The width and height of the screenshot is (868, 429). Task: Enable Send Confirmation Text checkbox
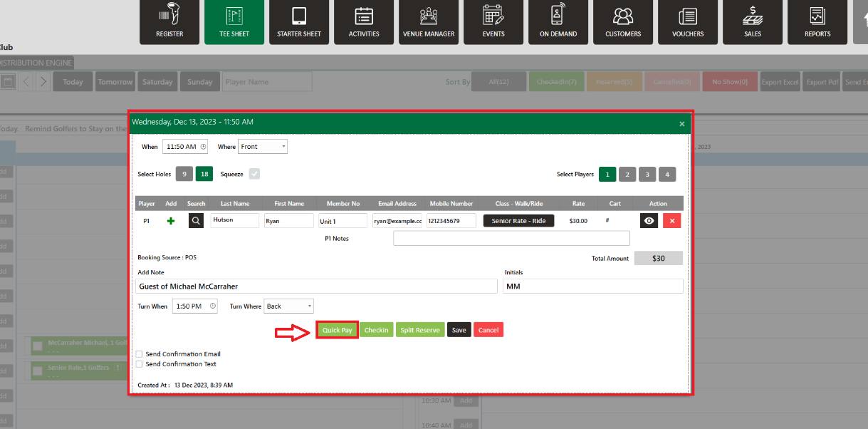pos(139,364)
